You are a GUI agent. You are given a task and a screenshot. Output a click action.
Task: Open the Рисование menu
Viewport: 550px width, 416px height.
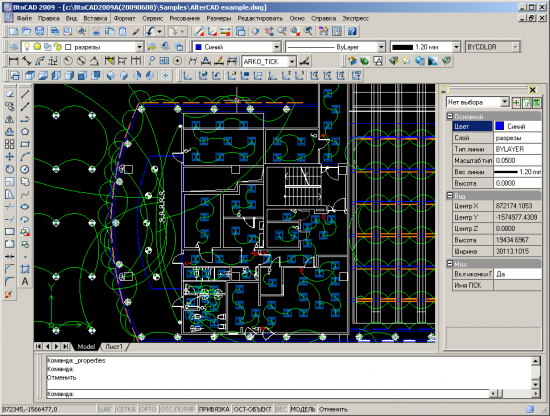pos(185,18)
